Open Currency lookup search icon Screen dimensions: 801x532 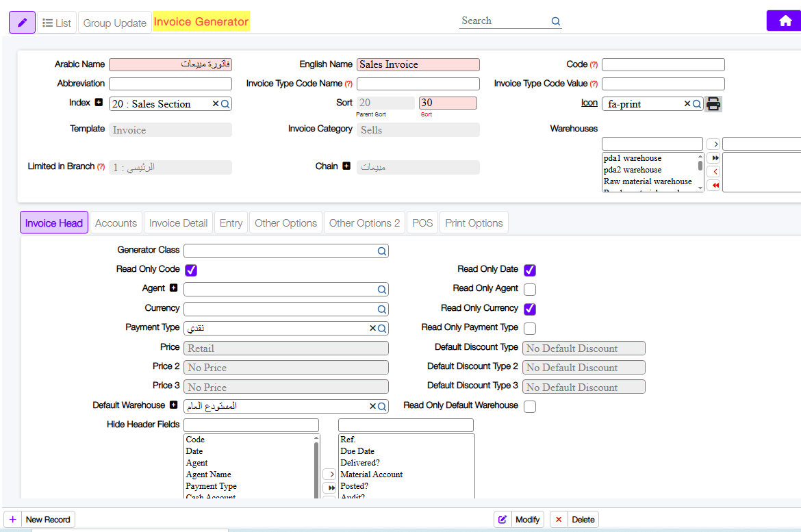(x=381, y=309)
